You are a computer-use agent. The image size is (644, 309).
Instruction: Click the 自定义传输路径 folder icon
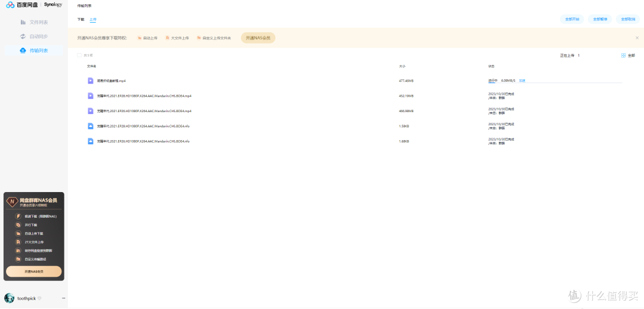[18, 259]
